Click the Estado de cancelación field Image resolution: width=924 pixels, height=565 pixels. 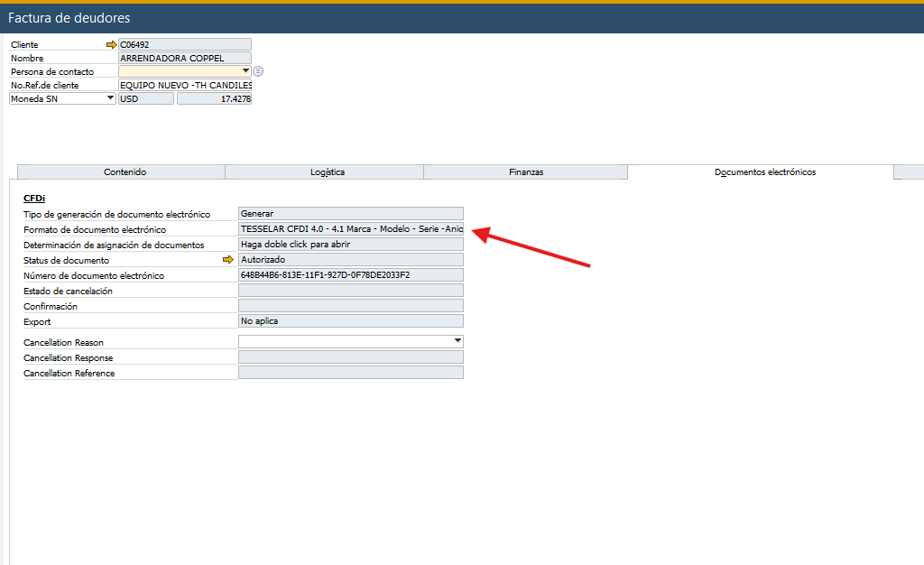pos(351,290)
